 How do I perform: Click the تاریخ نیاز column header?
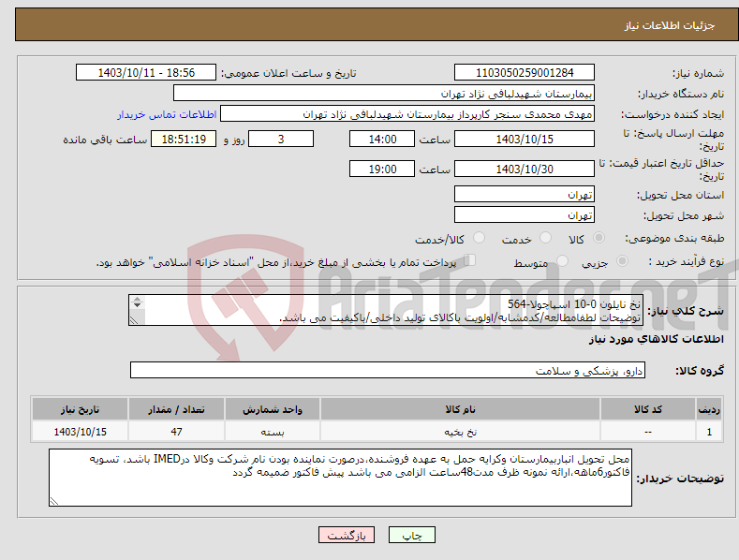coord(81,409)
